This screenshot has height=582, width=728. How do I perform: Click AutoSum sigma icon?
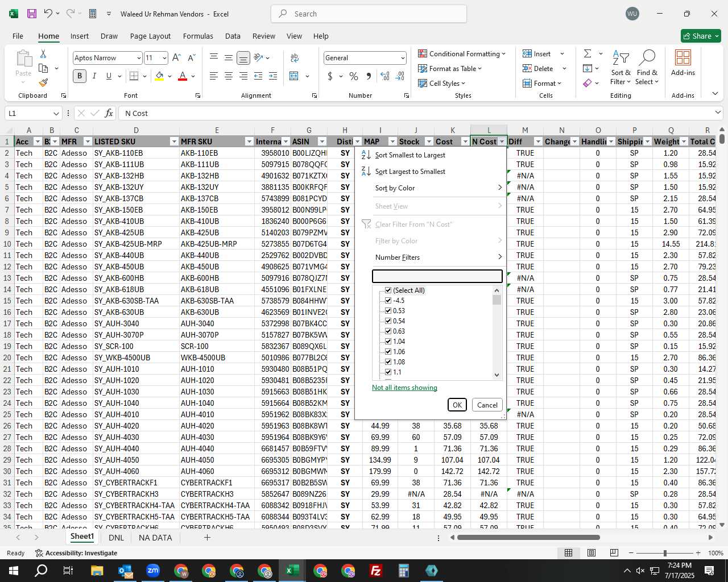point(588,53)
